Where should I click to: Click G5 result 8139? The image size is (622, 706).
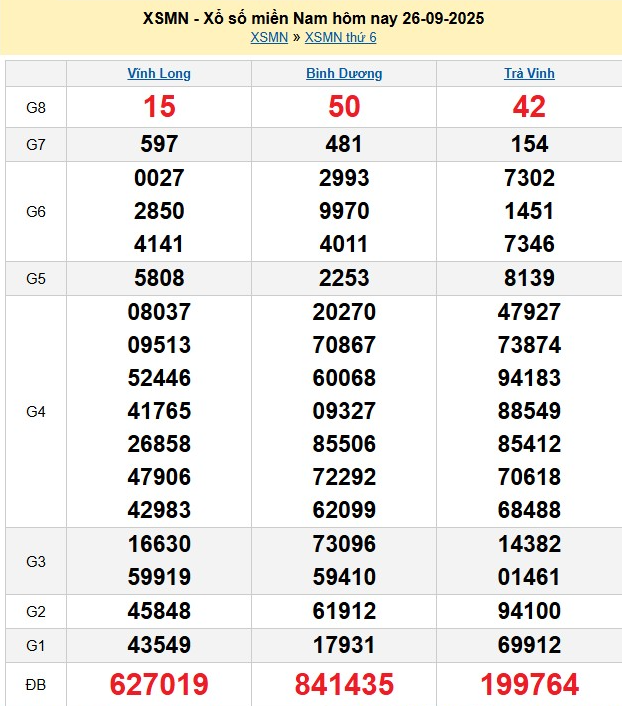tap(529, 278)
